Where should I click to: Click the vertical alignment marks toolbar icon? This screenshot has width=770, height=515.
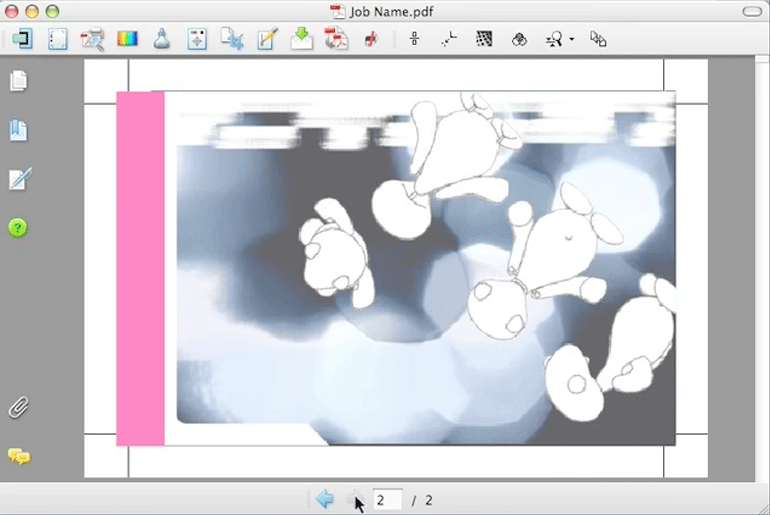[414, 39]
